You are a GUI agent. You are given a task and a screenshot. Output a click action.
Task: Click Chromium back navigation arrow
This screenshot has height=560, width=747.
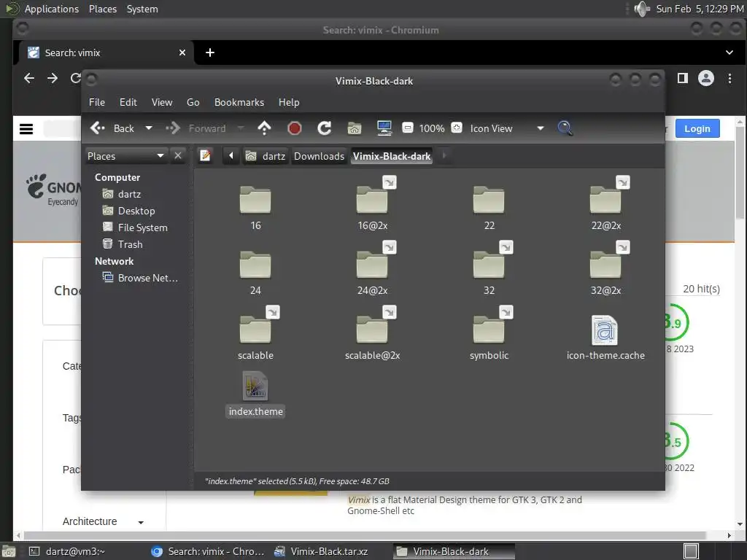pos(29,78)
